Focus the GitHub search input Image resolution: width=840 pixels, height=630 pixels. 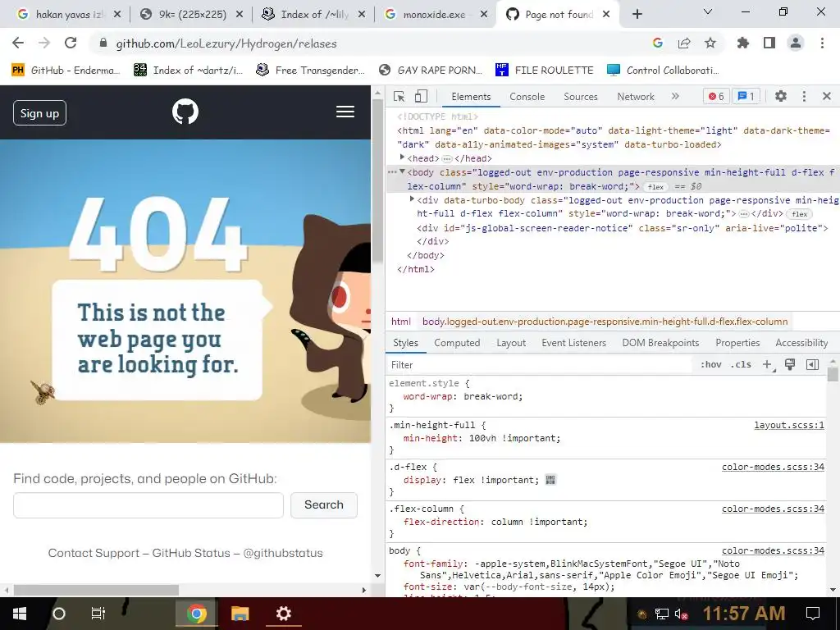[x=148, y=505]
